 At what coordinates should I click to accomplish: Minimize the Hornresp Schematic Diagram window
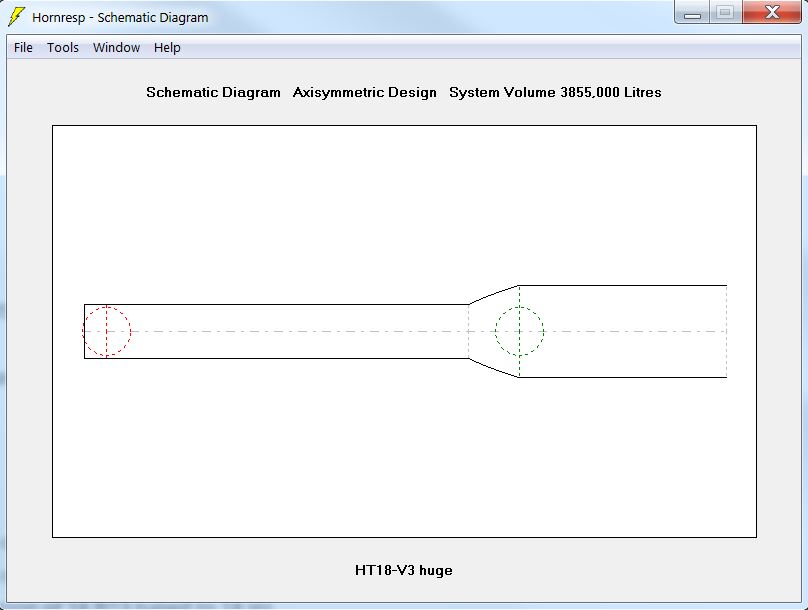coord(692,12)
